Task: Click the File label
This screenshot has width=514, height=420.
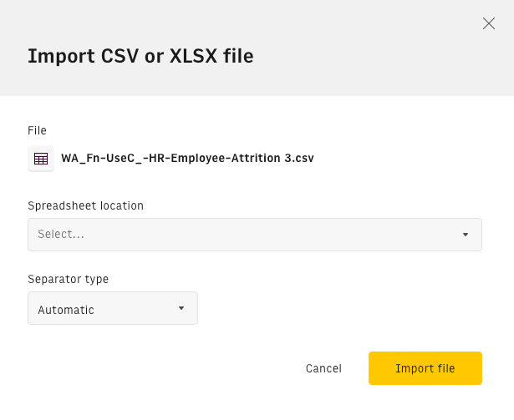Action: point(37,130)
